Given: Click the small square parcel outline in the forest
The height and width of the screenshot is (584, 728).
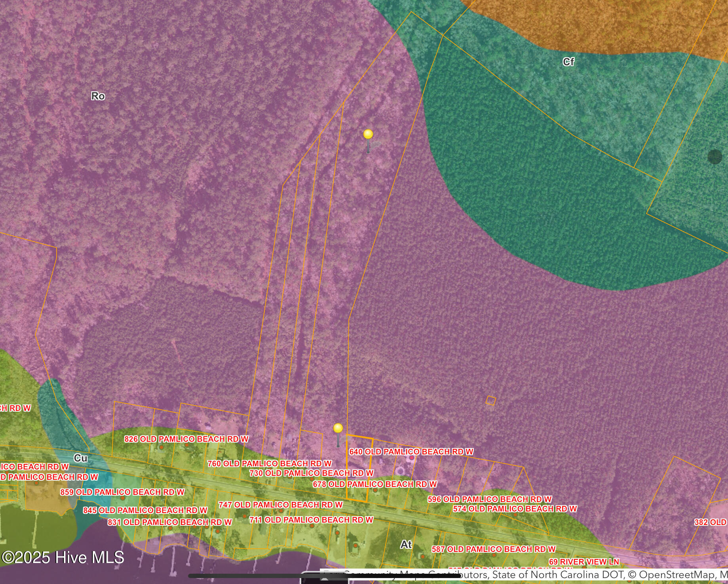Looking at the screenshot, I should [490, 401].
